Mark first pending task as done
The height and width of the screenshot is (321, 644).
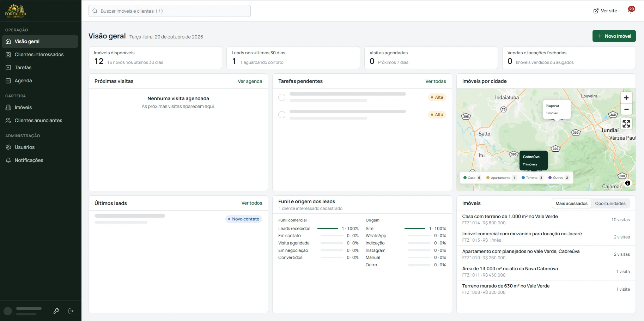(x=282, y=97)
